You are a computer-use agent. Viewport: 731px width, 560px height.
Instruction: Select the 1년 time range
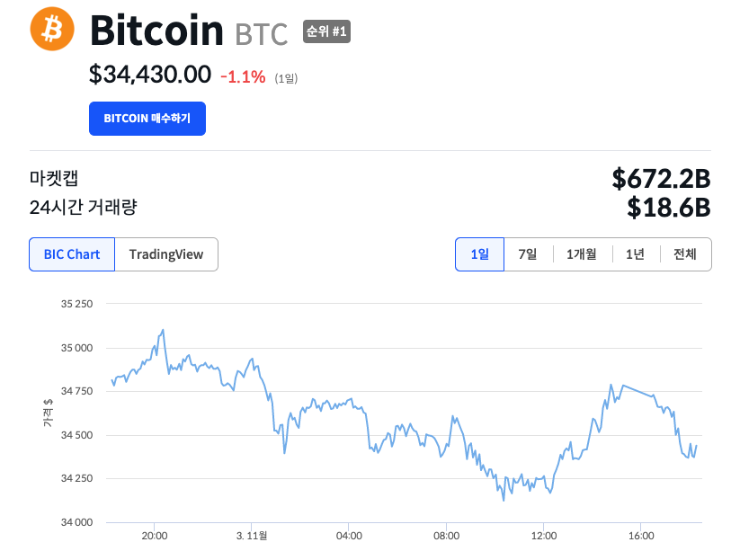635,254
